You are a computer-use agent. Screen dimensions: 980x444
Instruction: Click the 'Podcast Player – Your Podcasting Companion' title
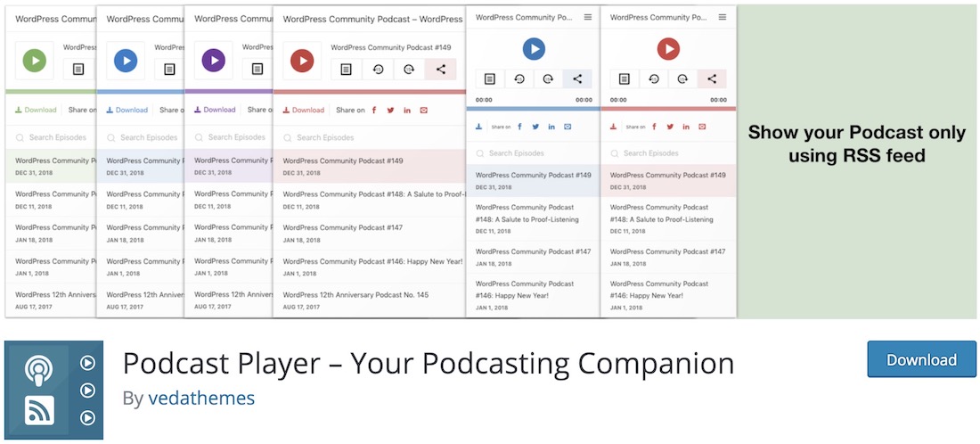click(429, 363)
